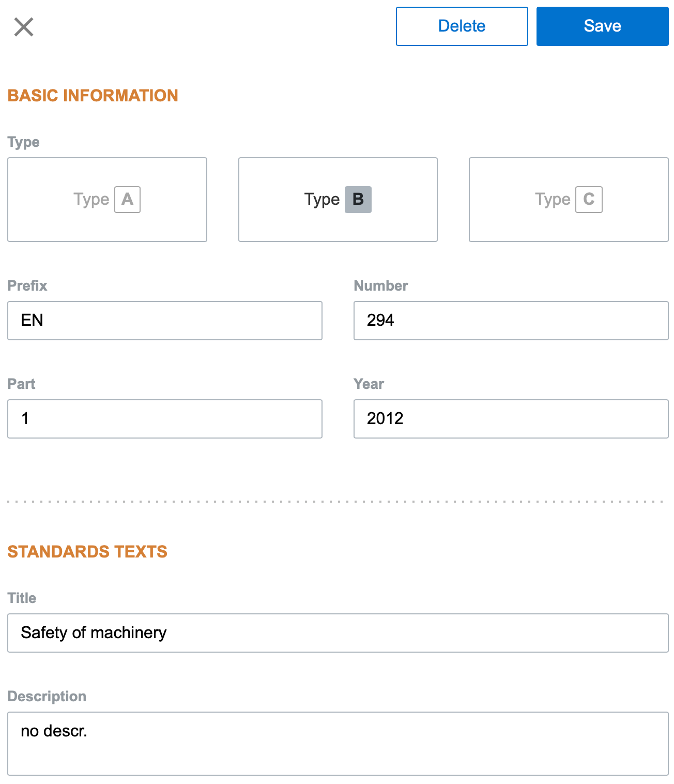Image resolution: width=674 pixels, height=784 pixels.
Task: Save the standard entry
Action: coord(602,26)
